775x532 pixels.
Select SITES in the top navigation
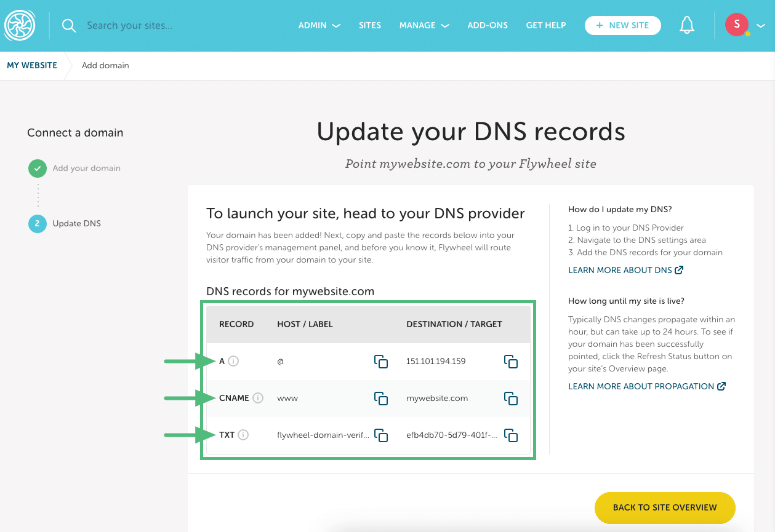click(x=370, y=25)
